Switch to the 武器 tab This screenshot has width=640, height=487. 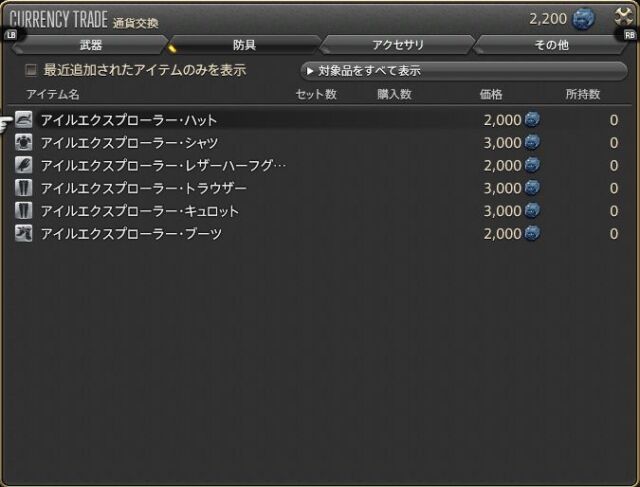(x=90, y=45)
